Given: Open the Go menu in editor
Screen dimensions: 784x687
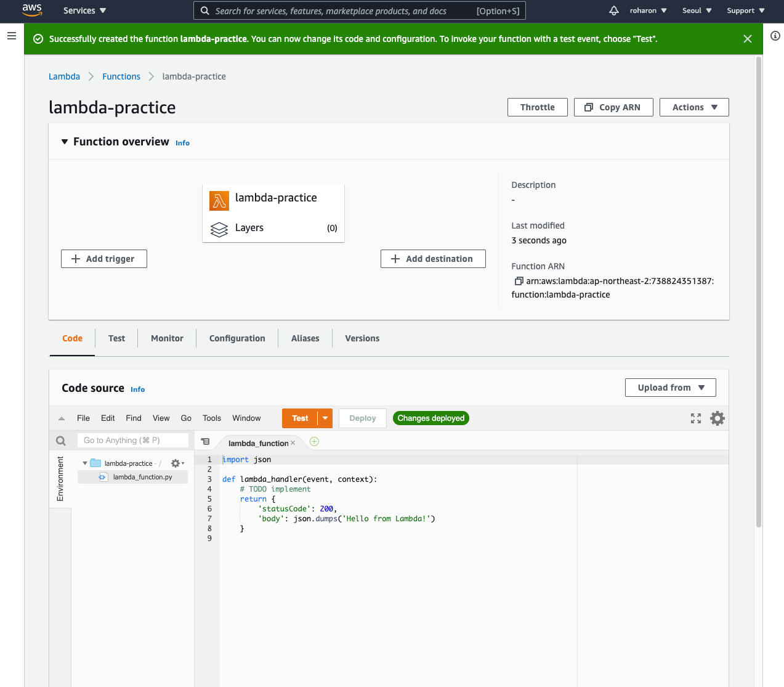Looking at the screenshot, I should (x=186, y=418).
